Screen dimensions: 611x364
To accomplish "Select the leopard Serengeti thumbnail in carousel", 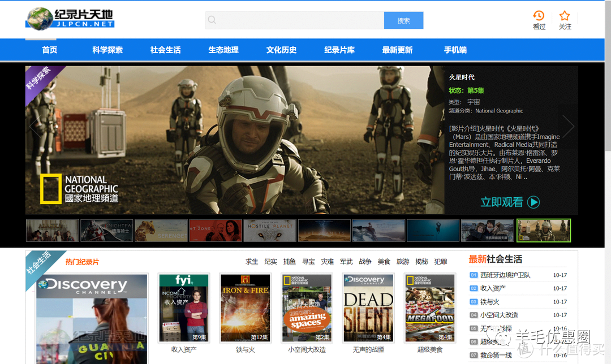I will coord(161,231).
